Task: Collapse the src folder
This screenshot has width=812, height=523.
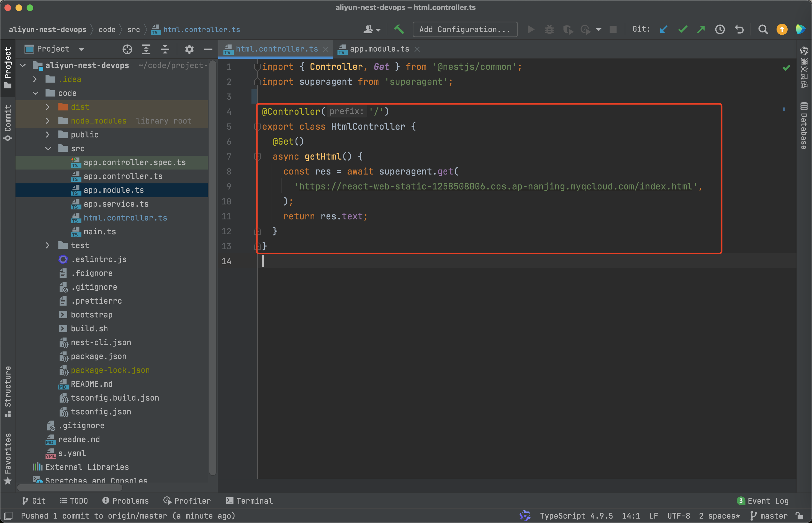Action: click(x=48, y=148)
